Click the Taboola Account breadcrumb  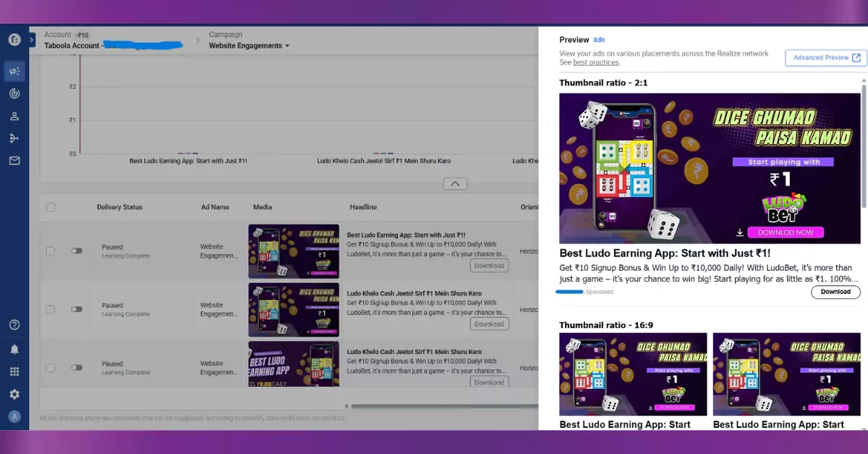click(x=112, y=45)
